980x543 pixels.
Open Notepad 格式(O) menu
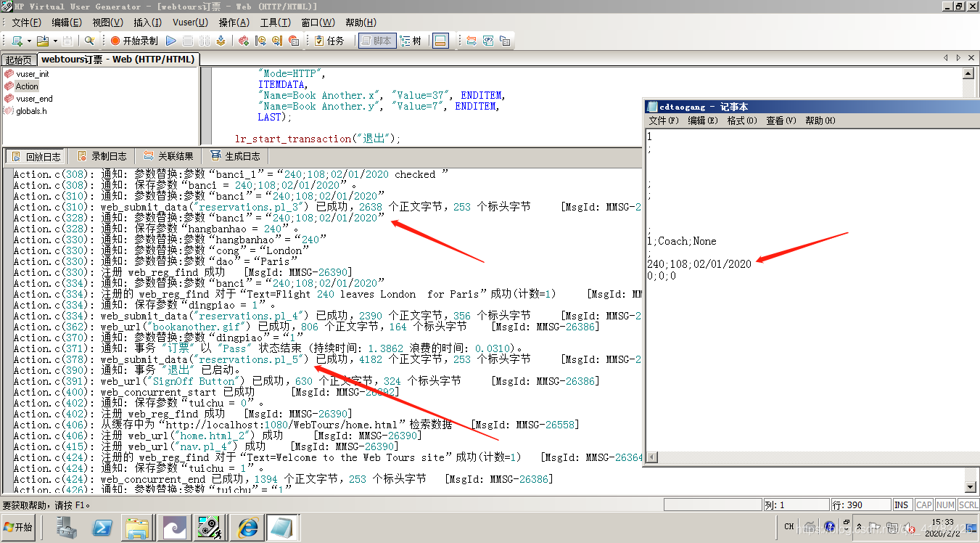(742, 121)
